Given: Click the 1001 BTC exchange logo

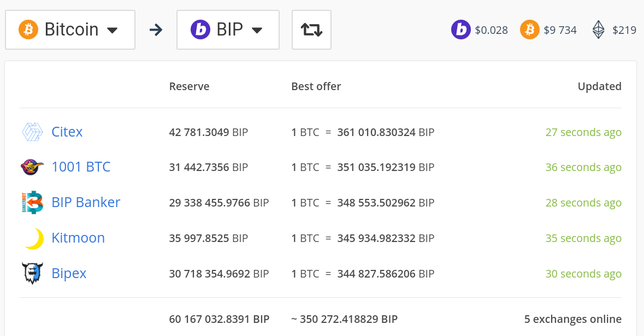Looking at the screenshot, I should (x=32, y=167).
